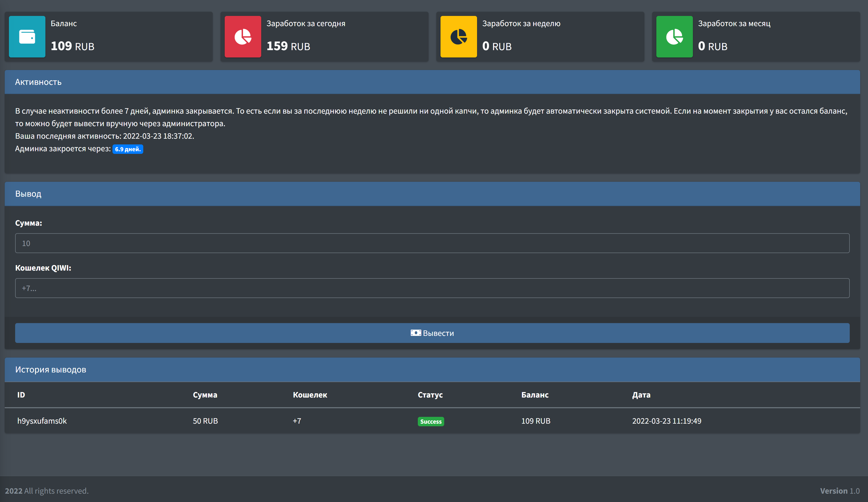Click the Кошелек QIWI input field

coord(432,288)
